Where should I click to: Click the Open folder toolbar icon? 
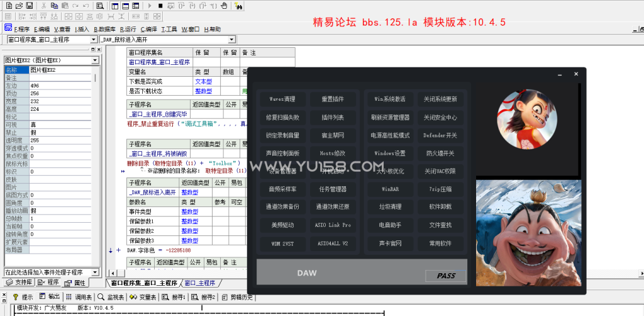pyautogui.click(x=19, y=6)
